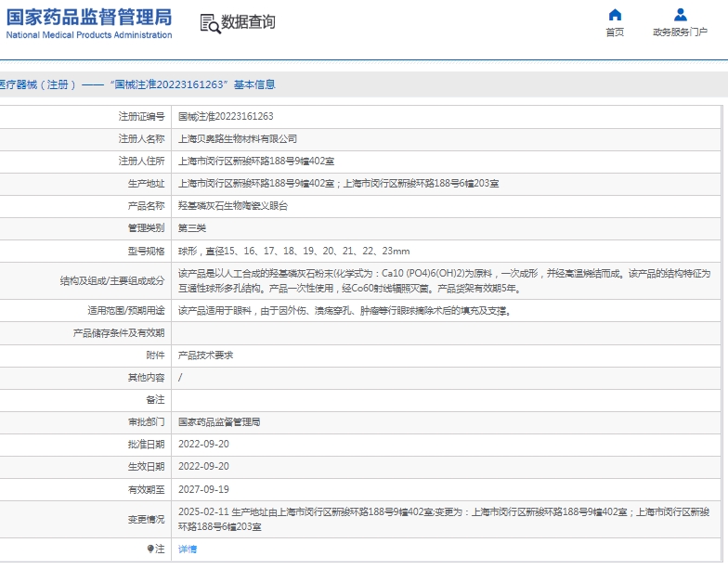Open the 首页 text link
This screenshot has height=569, width=728.
click(615, 32)
